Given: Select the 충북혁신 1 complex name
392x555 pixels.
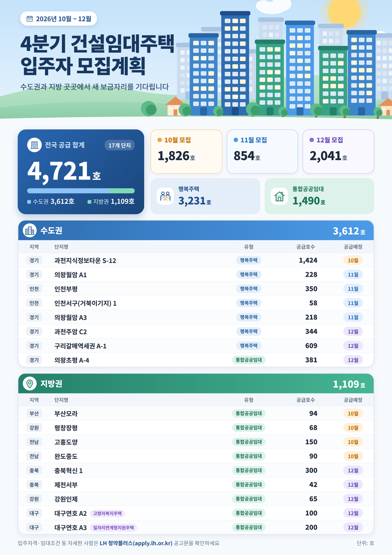Looking at the screenshot, I should pyautogui.click(x=68, y=471).
